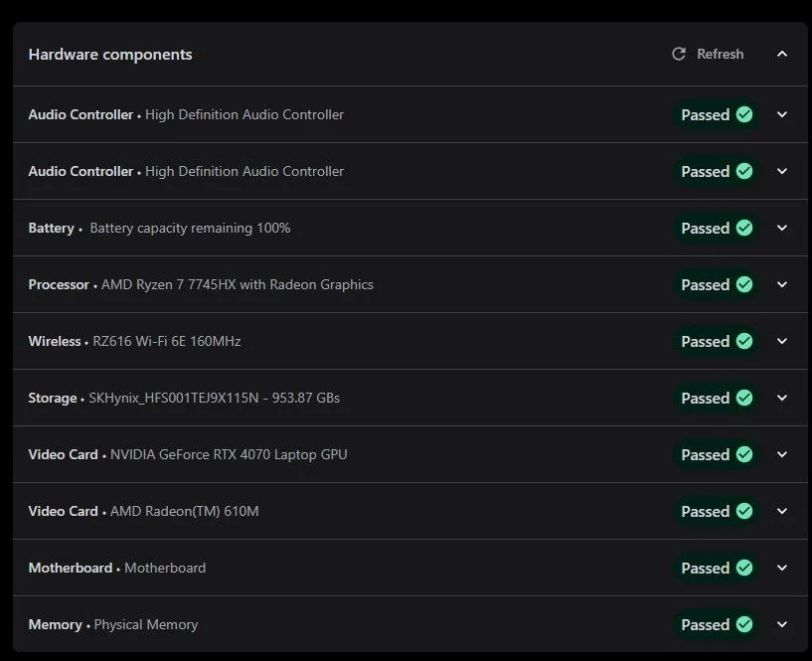This screenshot has height=661, width=812.
Task: Click the Passed badge for Memory
Action: (717, 625)
